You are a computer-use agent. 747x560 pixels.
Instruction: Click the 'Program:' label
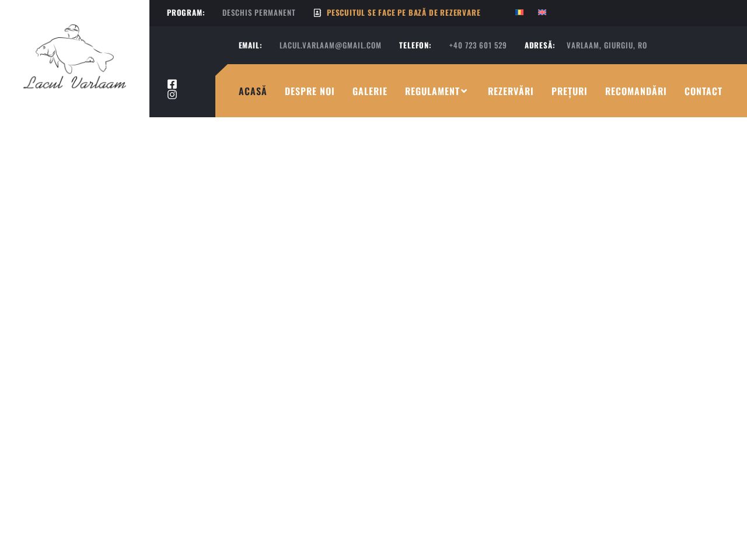point(186,13)
